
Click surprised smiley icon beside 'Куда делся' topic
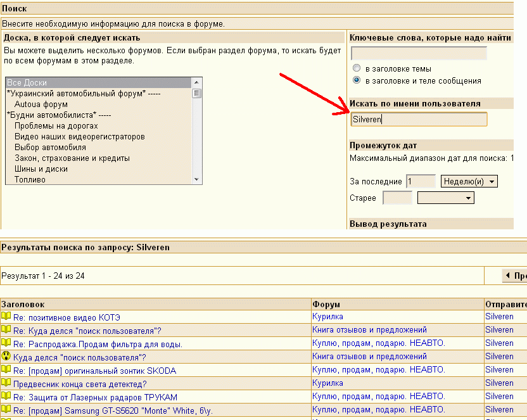(6, 357)
